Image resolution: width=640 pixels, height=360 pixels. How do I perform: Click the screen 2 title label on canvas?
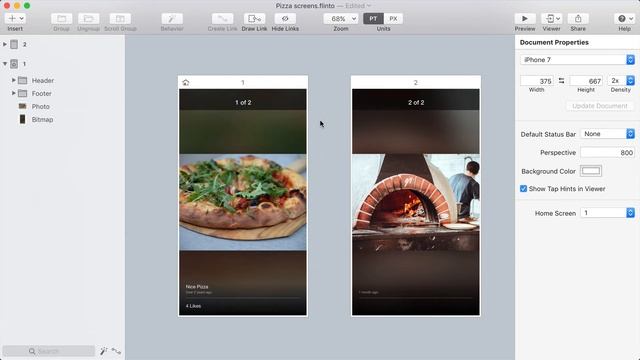[416, 82]
